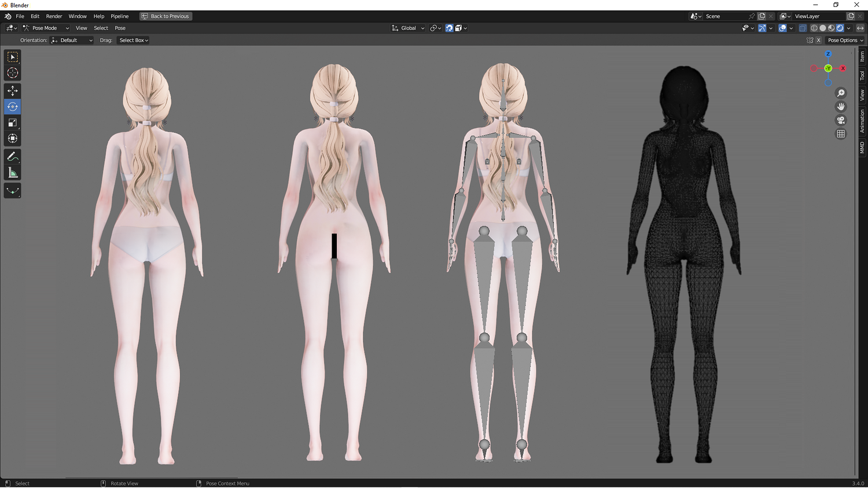Switch to rendered viewport shading

[840, 28]
